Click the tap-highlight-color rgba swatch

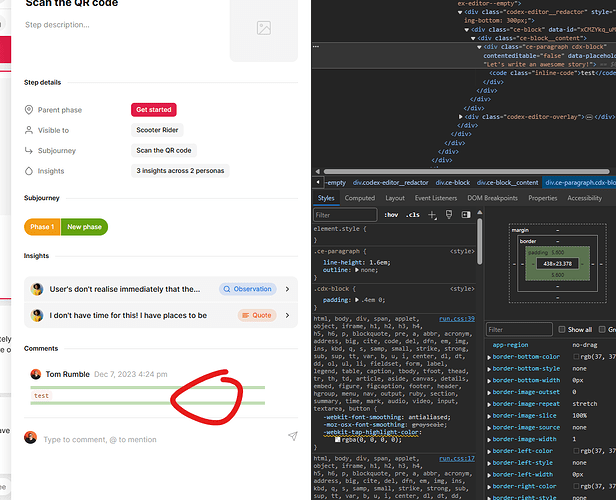pos(337,440)
